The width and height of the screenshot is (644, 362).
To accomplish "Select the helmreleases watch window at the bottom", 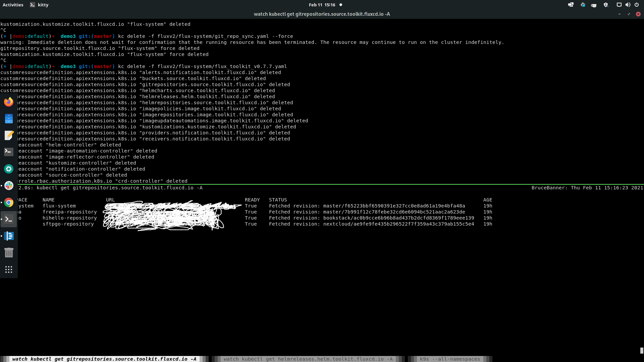I will [x=308, y=359].
